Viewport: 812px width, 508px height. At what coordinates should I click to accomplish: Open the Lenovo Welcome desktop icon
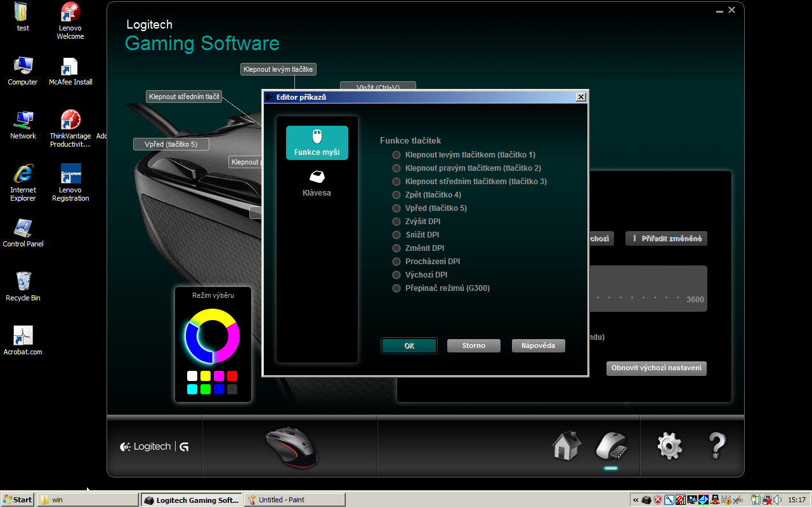tap(70, 21)
